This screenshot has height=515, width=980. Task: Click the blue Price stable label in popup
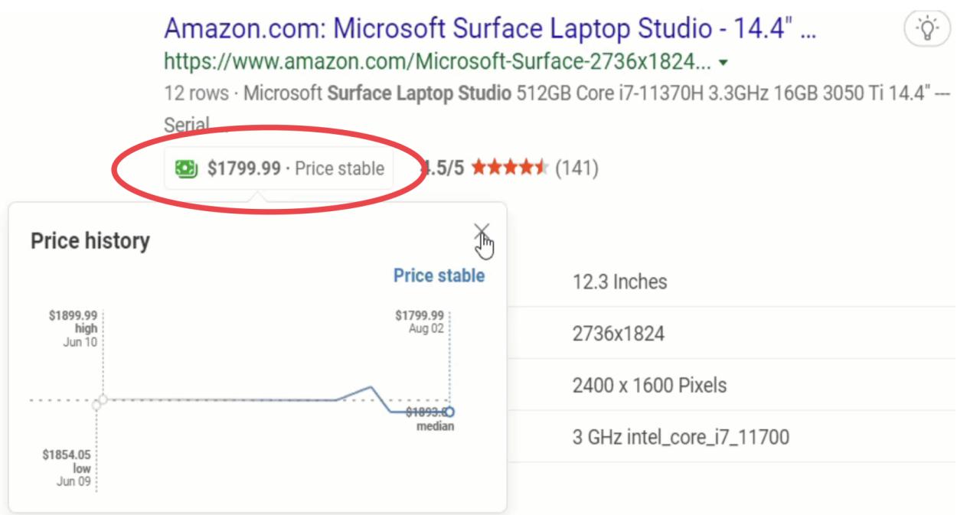[x=439, y=275]
